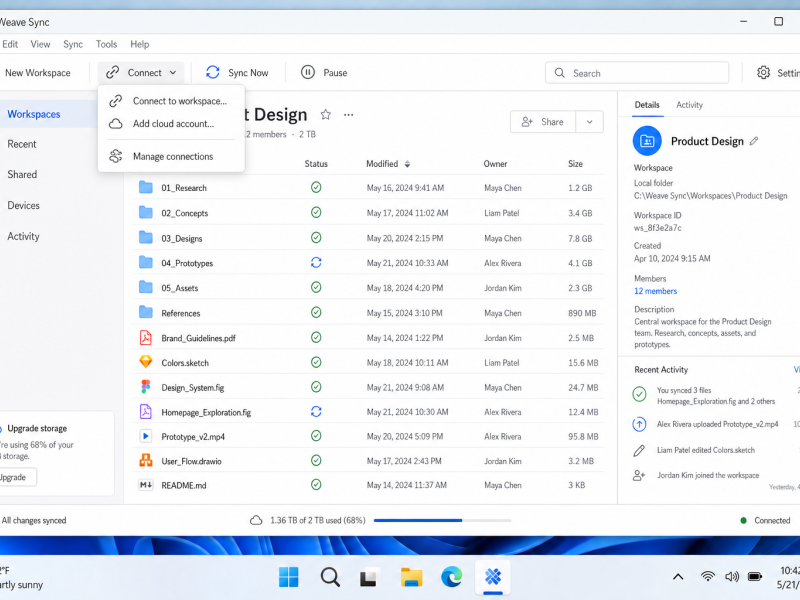Click the Status column header

(316, 164)
